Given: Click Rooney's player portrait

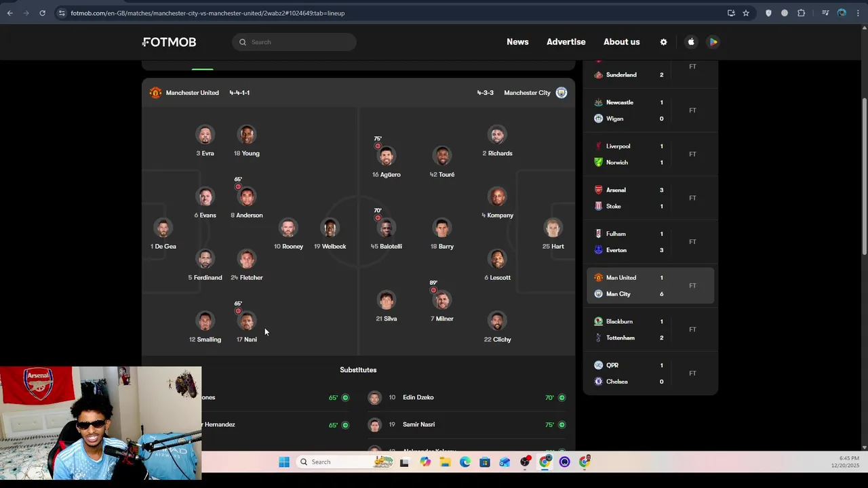Looking at the screenshot, I should click(288, 228).
